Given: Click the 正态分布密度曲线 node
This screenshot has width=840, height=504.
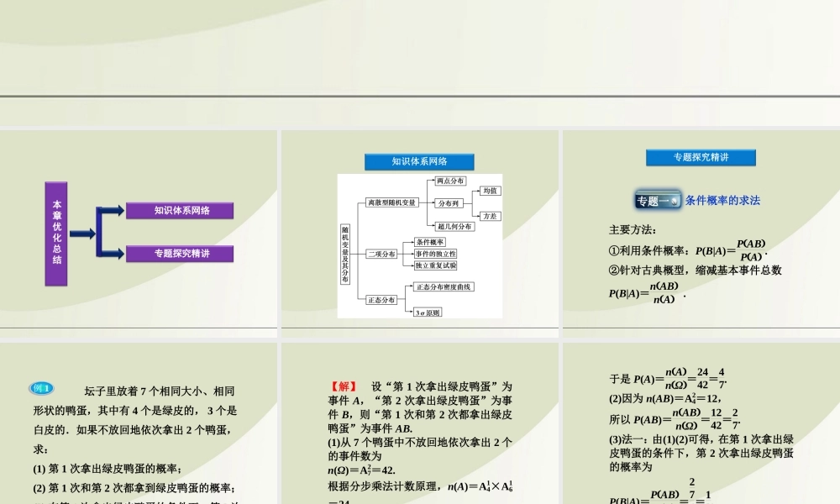Looking at the screenshot, I should pos(444,287).
